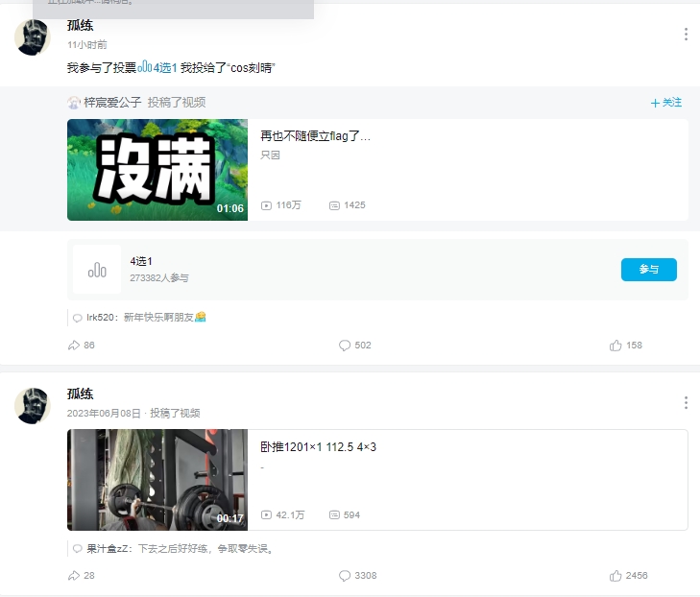Open the video title 再也不随便立flag了
The height and width of the screenshot is (597, 700).
click(315, 136)
